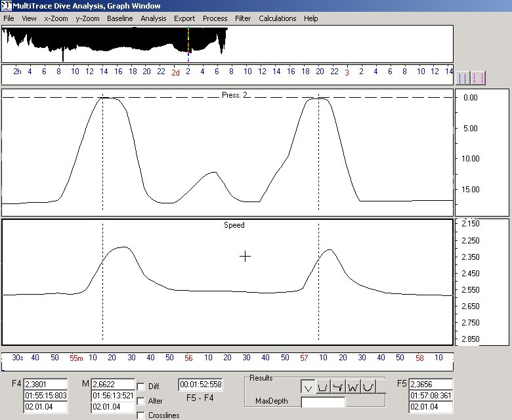Click the MultiTrace app icon in title bar
The image size is (512, 420).
pos(7,6)
